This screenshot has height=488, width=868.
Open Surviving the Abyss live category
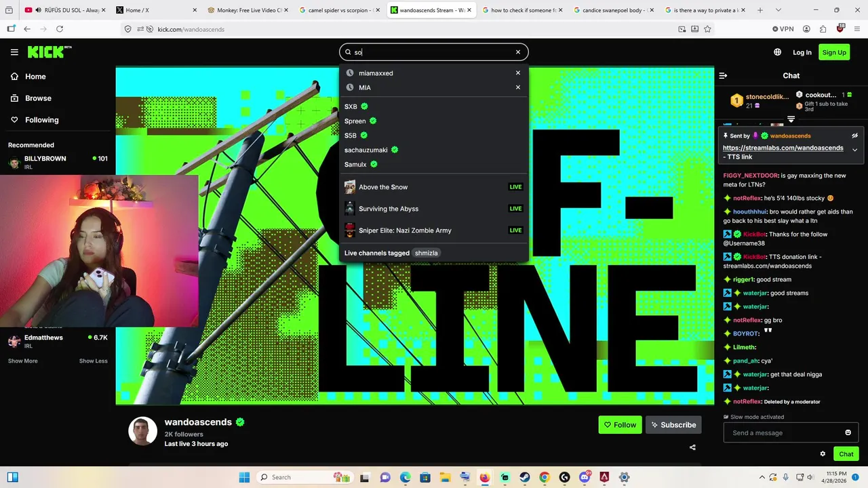point(434,209)
